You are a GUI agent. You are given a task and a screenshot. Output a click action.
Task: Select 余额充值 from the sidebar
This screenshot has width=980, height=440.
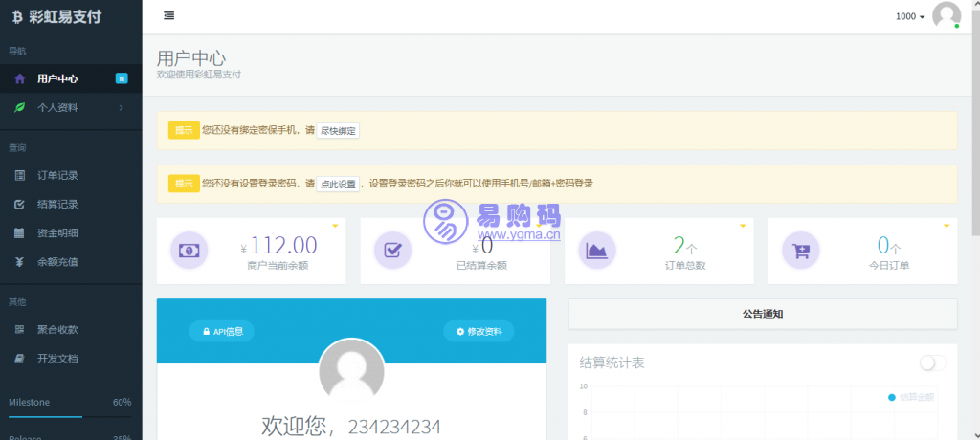(57, 262)
